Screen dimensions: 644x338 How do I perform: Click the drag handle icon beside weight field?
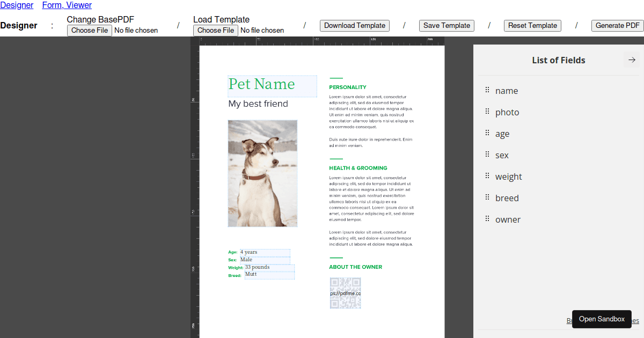coord(487,177)
